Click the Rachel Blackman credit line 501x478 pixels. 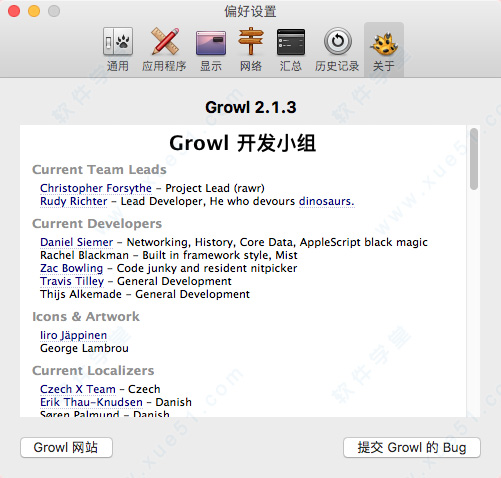click(x=169, y=255)
